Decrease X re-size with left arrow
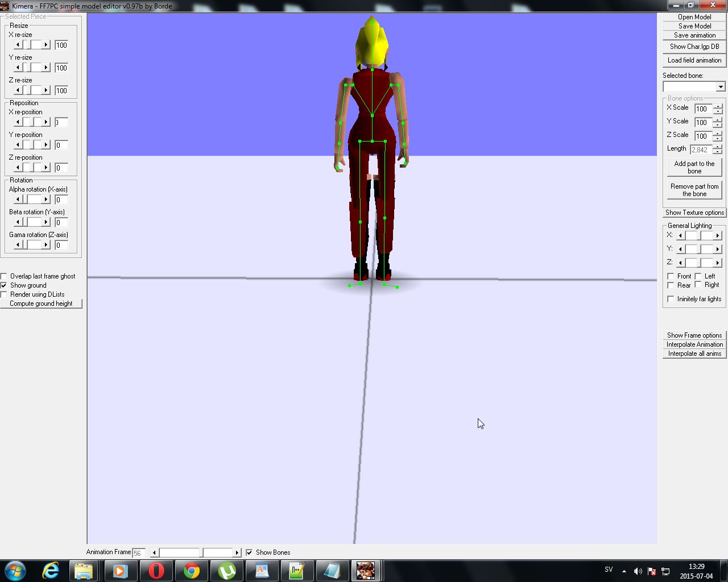 tap(18, 45)
